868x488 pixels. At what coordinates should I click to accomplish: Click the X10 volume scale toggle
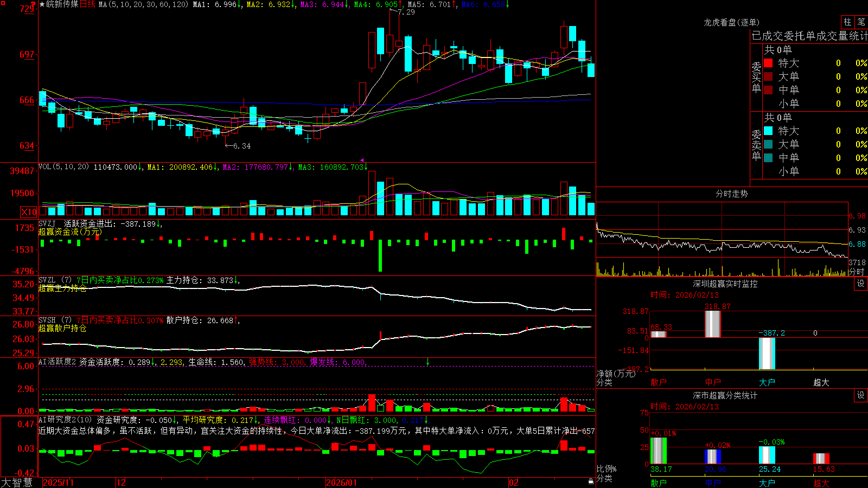29,212
